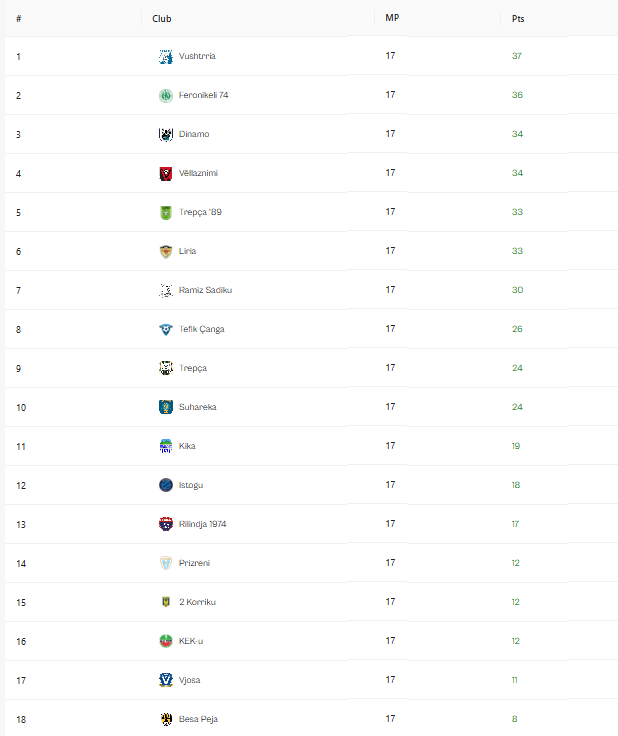Open the Ramiz Sadiku team link
Viewport: 618px width, 736px height.
tap(205, 290)
